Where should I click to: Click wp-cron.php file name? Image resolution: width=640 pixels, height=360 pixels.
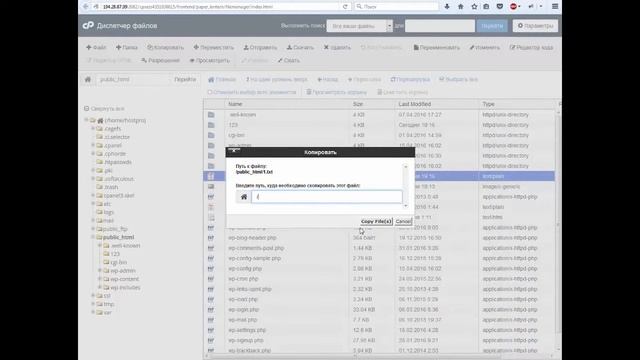point(243,279)
